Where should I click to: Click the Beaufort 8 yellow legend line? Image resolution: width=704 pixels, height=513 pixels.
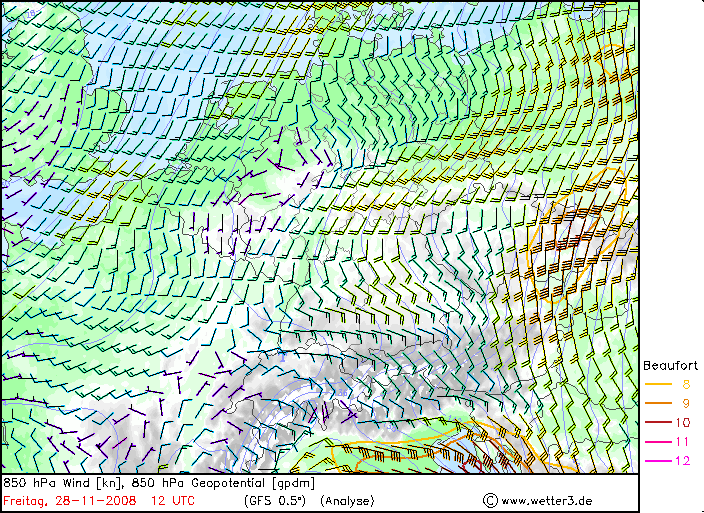658,384
